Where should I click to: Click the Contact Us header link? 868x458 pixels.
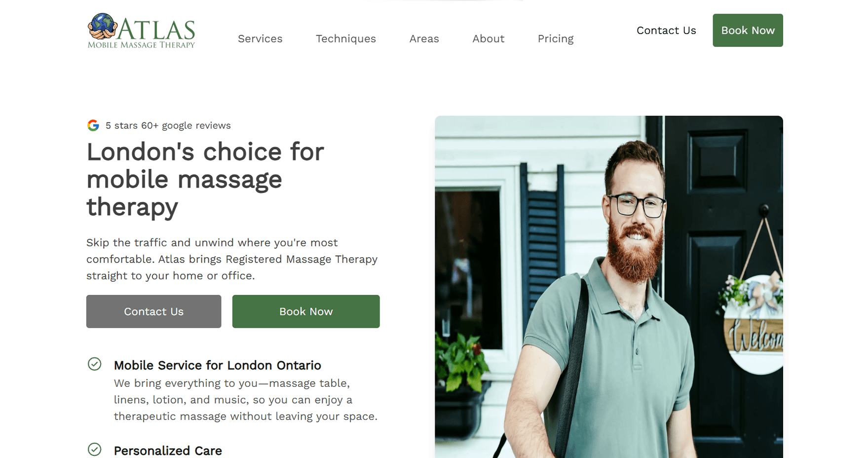point(666,31)
